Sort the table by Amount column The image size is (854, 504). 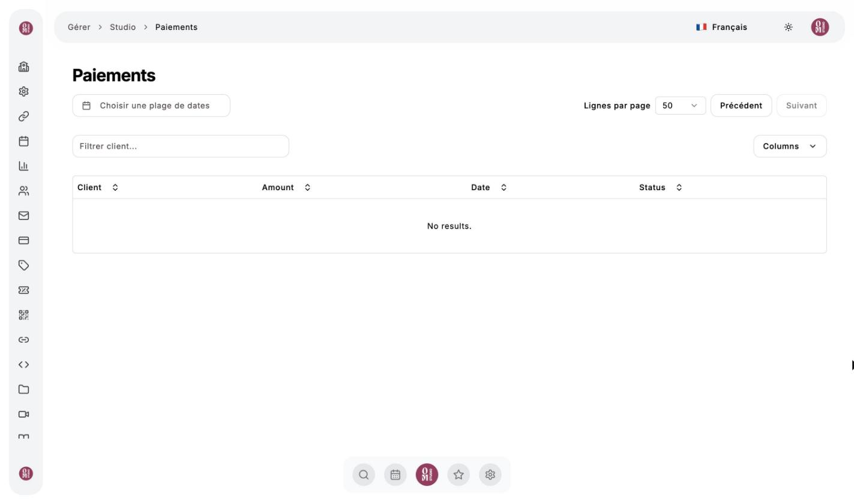coord(286,187)
